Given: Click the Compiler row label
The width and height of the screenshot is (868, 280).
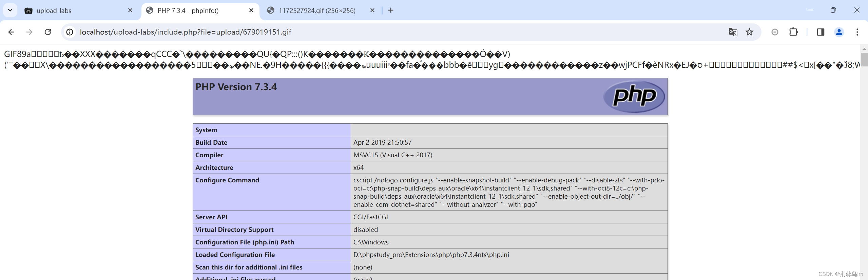Looking at the screenshot, I should pyautogui.click(x=209, y=155).
